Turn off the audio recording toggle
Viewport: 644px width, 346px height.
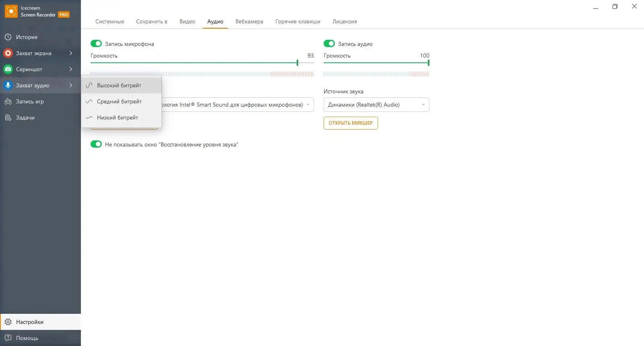click(x=329, y=43)
